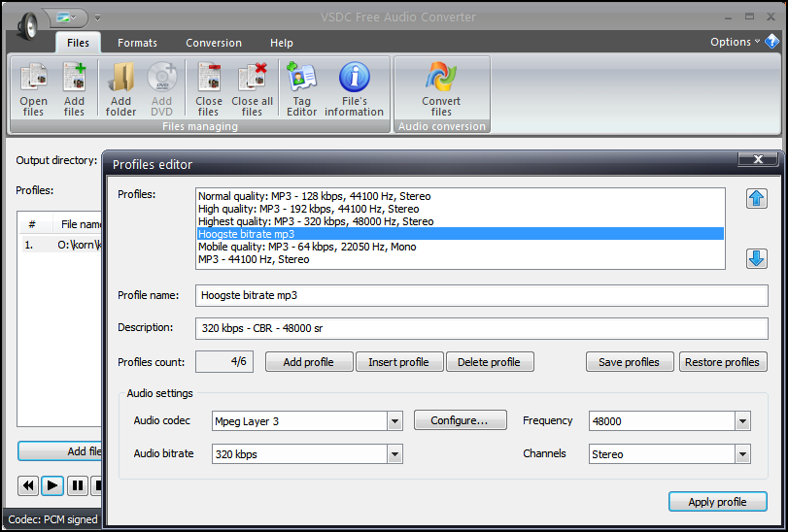The height and width of the screenshot is (532, 788).
Task: Click the rewind playback button
Action: click(28, 485)
